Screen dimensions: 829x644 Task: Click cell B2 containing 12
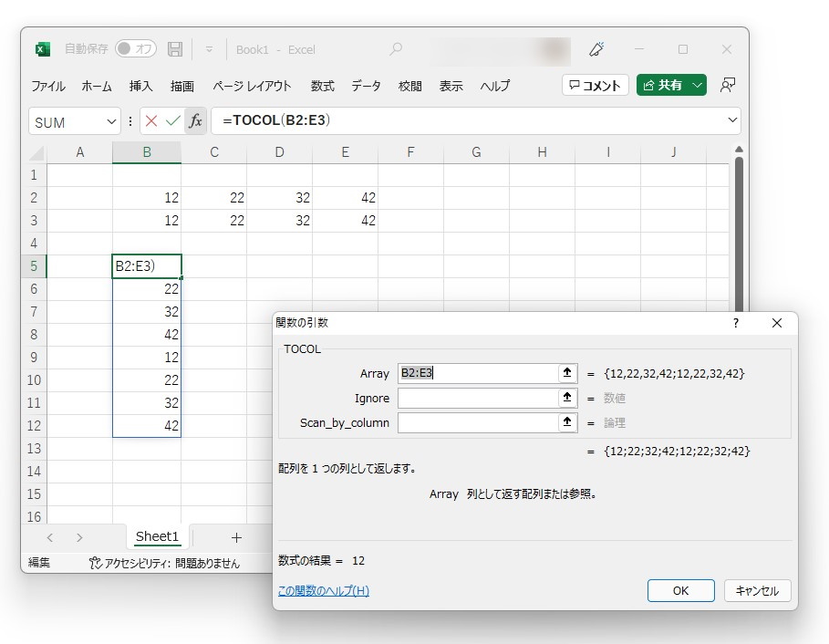147,198
